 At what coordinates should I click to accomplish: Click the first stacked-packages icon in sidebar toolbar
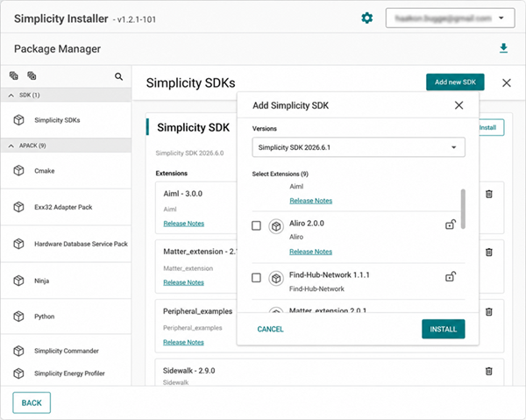point(14,75)
